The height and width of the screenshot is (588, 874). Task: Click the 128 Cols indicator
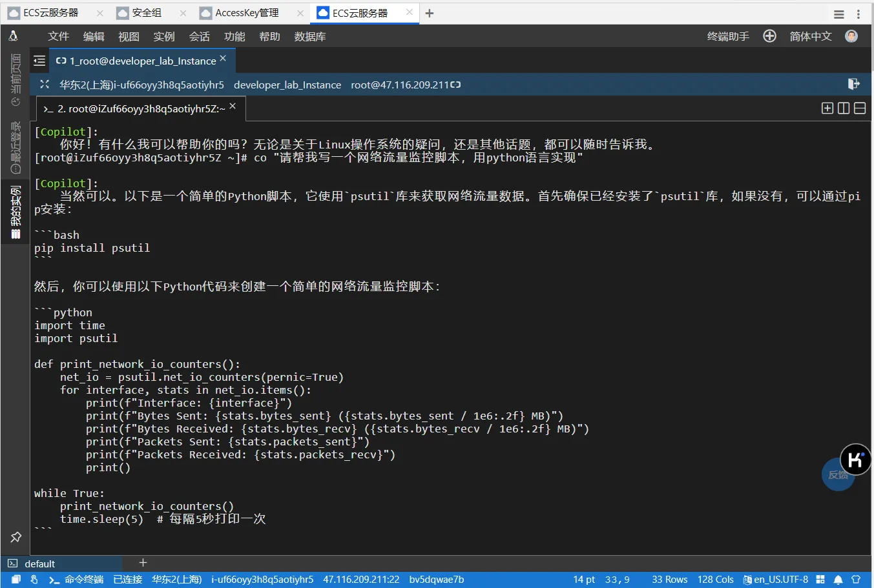(x=716, y=580)
